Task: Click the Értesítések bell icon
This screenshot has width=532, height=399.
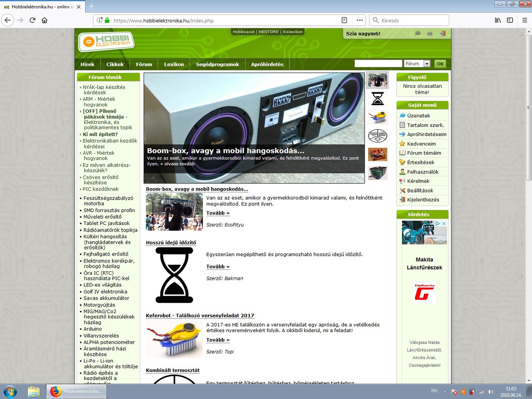Action: coord(402,163)
